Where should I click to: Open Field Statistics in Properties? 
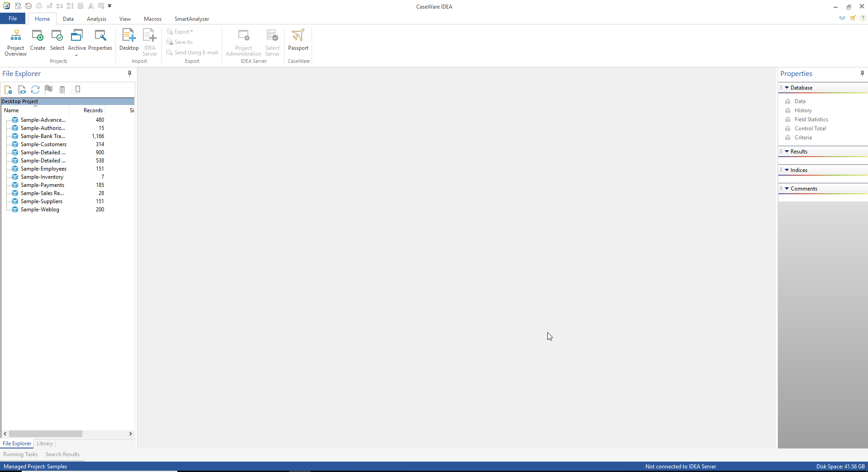[811, 119]
